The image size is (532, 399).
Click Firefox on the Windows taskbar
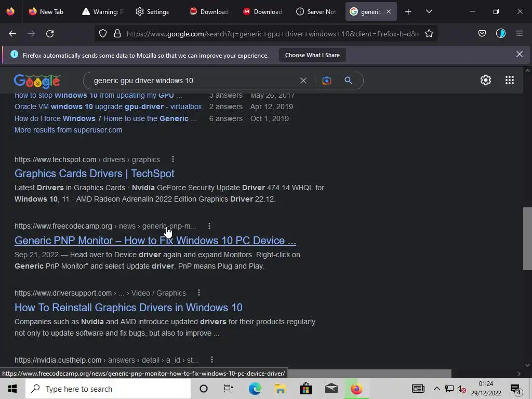pyautogui.click(x=356, y=389)
